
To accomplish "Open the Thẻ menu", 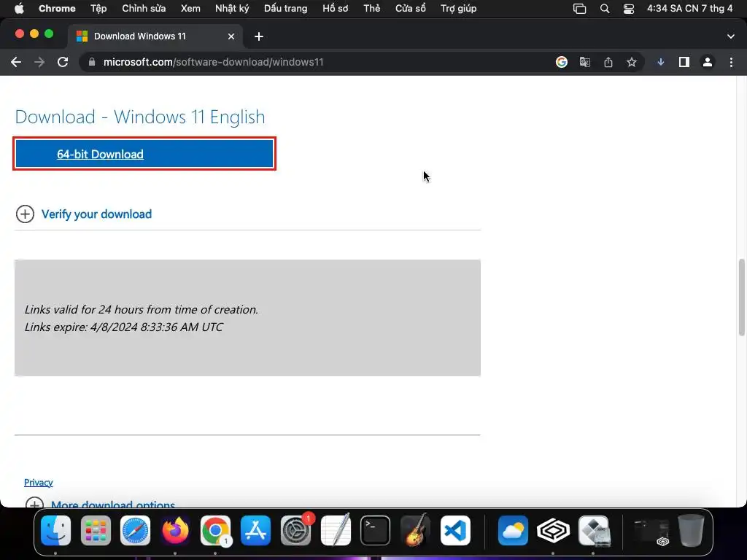I will point(372,8).
